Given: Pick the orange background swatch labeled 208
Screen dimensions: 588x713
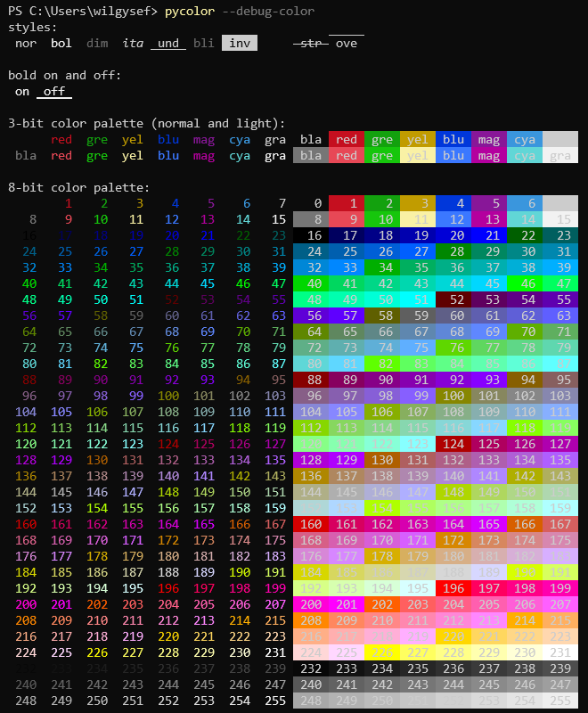Looking at the screenshot, I should (311, 620).
